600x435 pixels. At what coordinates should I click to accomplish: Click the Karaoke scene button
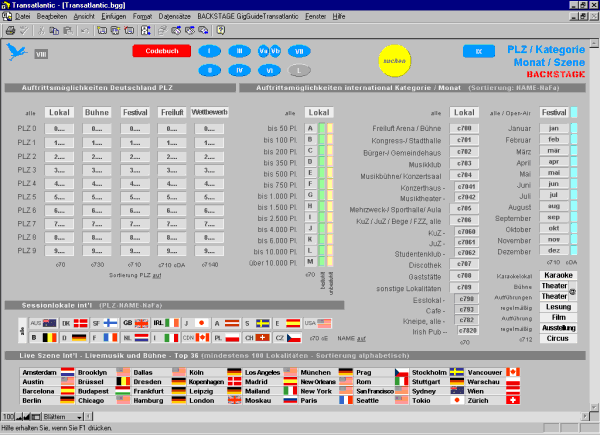pos(557,275)
